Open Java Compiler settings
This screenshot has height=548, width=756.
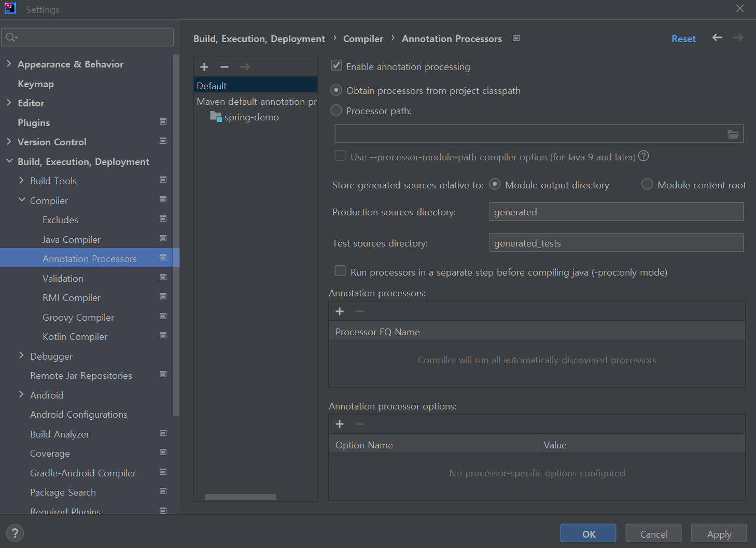coord(72,240)
